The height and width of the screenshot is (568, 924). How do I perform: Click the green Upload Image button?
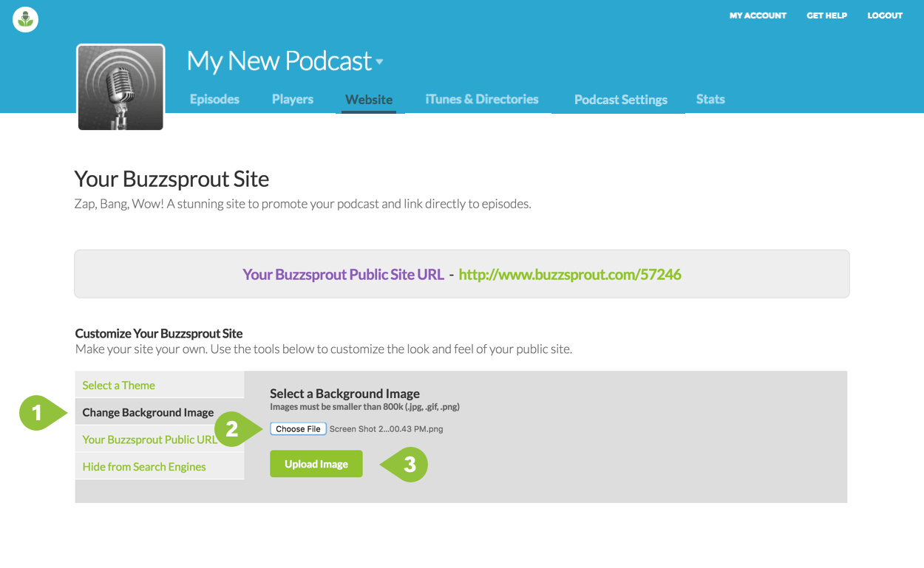pos(316,464)
